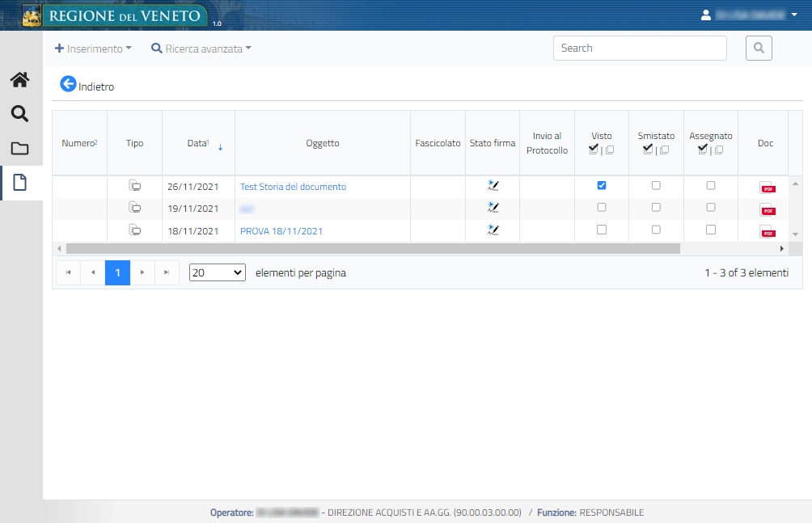
Task: Go to first page button
Action: (x=69, y=273)
